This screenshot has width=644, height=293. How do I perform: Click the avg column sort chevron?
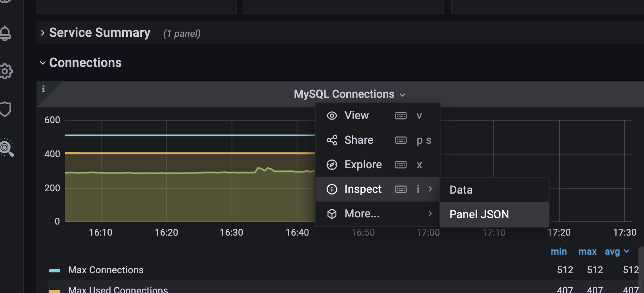(627, 251)
